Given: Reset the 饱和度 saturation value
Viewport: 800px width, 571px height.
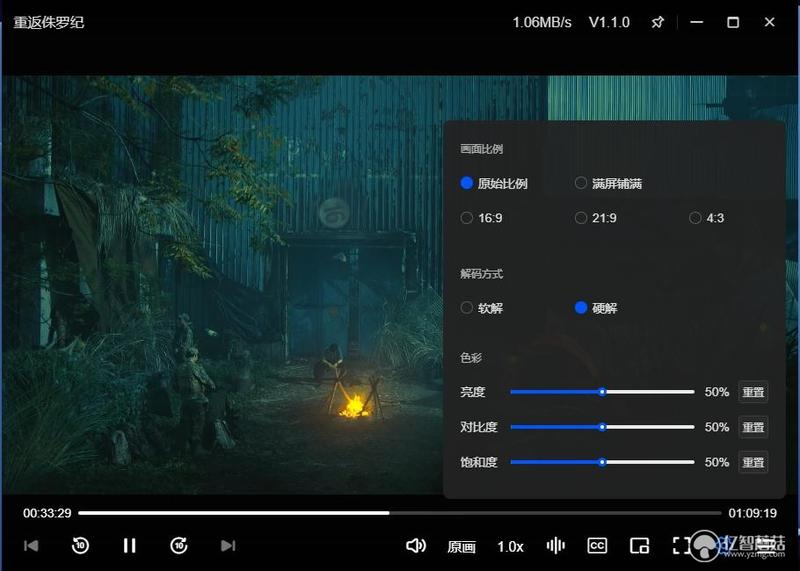Looking at the screenshot, I should click(753, 462).
